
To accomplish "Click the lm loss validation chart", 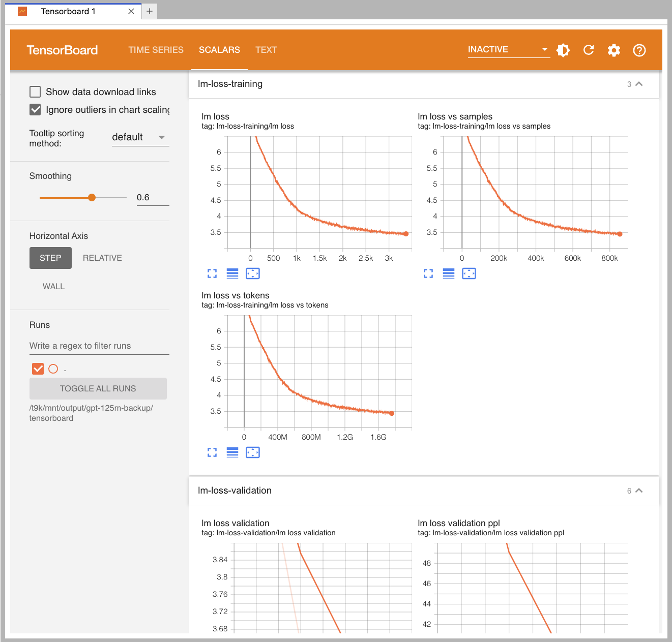I will [322, 588].
